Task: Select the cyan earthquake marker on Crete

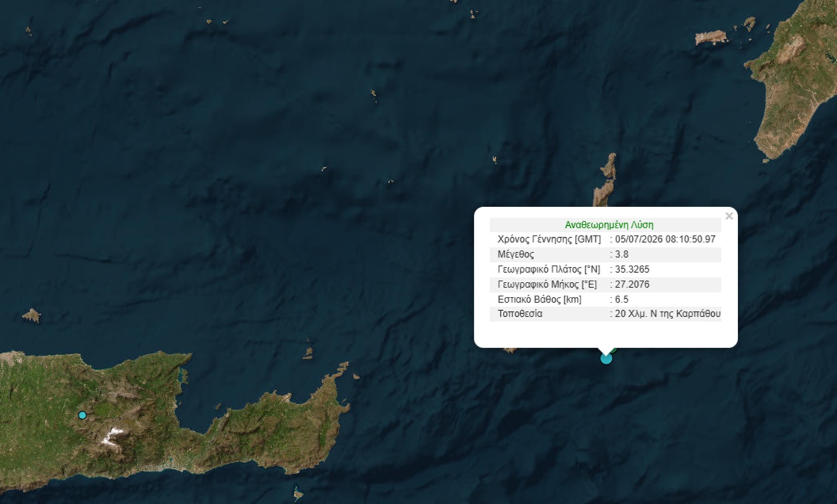Action: click(x=82, y=415)
